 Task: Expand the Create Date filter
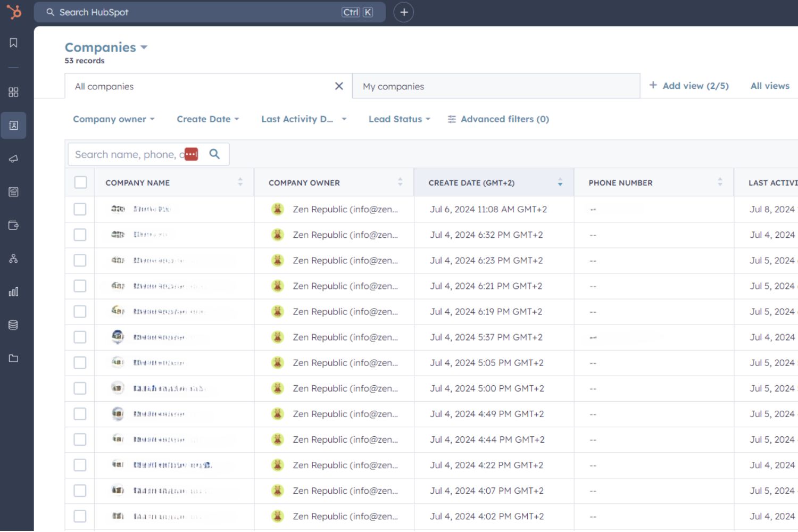point(208,119)
